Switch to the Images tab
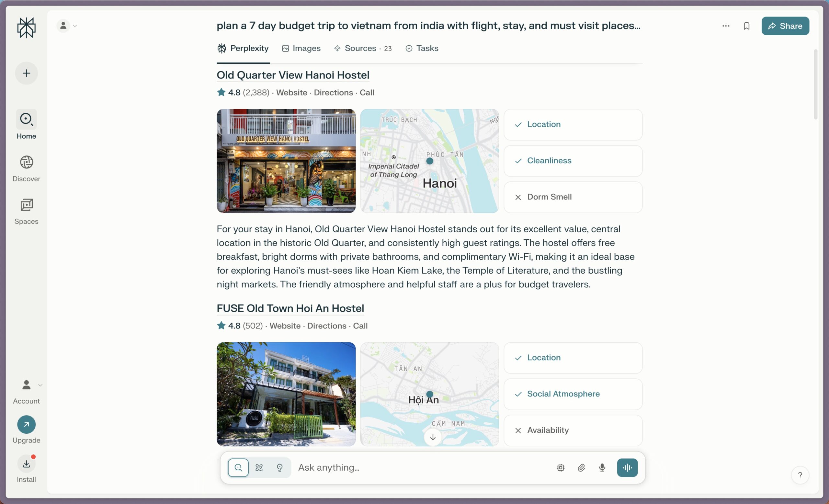This screenshot has width=829, height=504. tap(301, 49)
